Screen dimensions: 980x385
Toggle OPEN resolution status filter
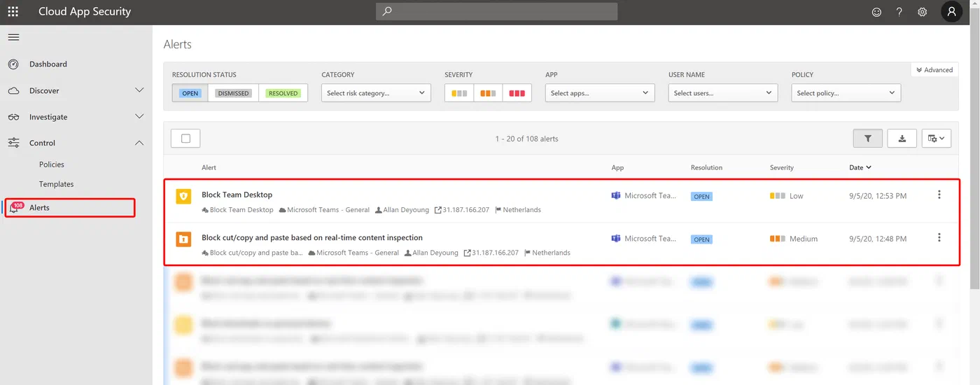click(x=190, y=93)
